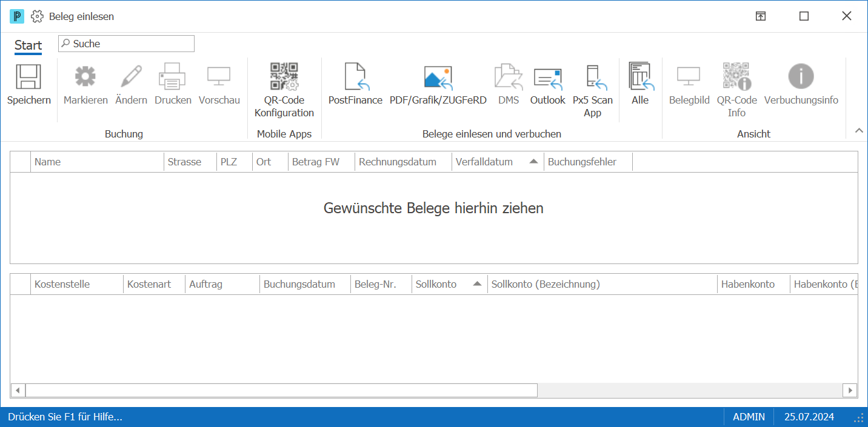
Task: Click the horizontal scrollbar thumb
Action: (x=281, y=390)
